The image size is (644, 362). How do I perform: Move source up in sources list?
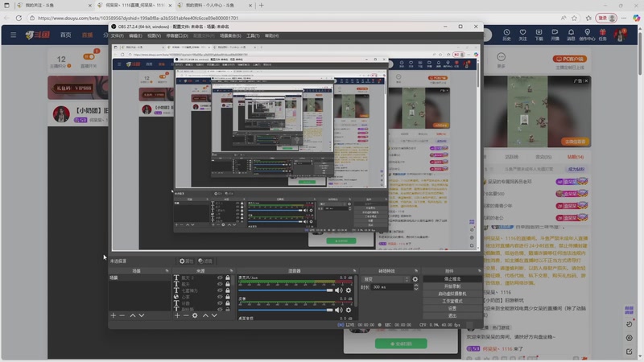tap(205, 315)
